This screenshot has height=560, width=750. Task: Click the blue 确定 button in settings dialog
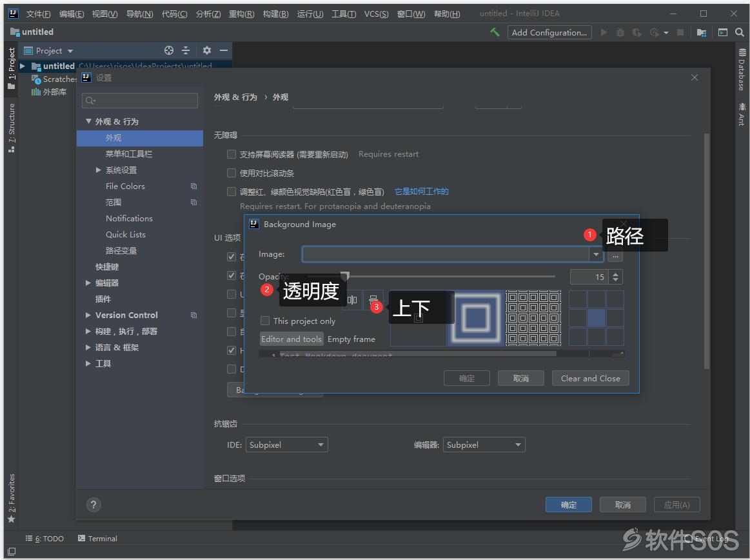coord(569,505)
